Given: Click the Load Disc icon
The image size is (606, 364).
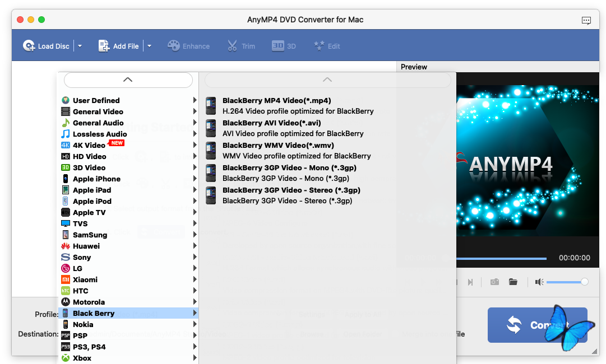Looking at the screenshot, I should (x=29, y=46).
